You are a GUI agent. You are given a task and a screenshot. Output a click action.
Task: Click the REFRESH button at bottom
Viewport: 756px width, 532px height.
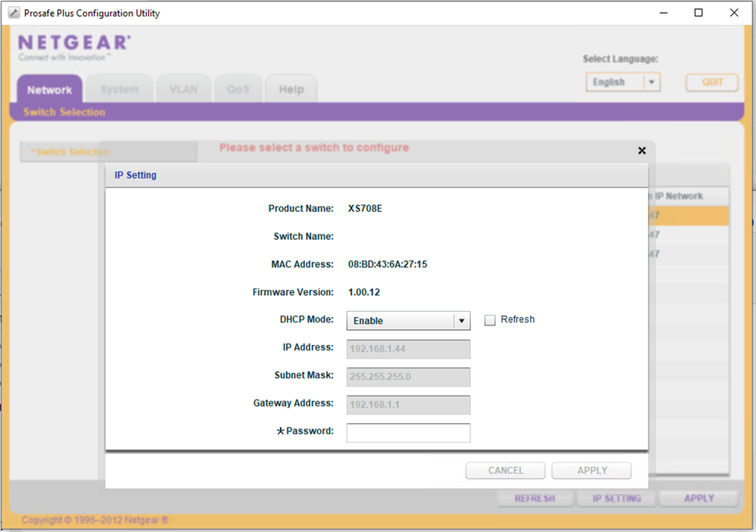(x=535, y=498)
